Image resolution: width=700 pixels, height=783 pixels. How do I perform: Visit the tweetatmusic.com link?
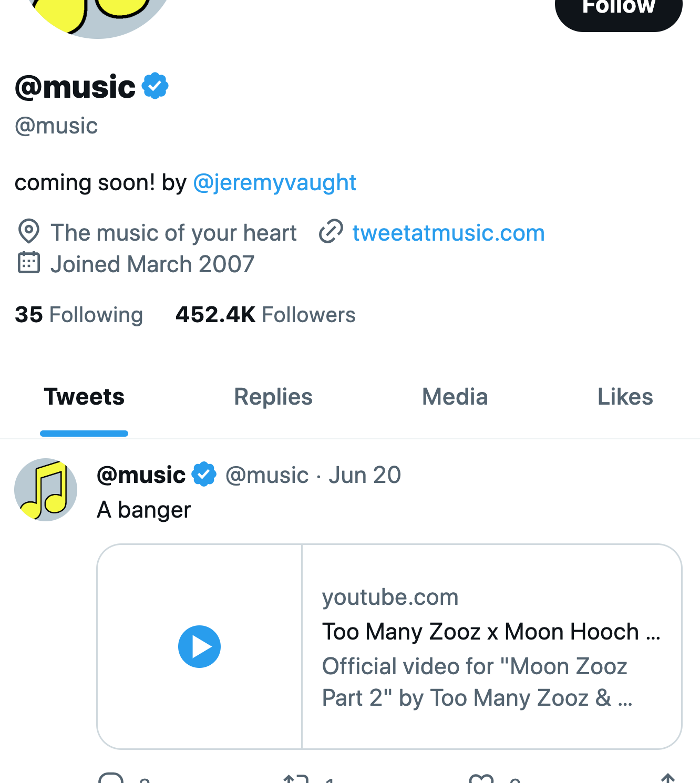point(448,233)
